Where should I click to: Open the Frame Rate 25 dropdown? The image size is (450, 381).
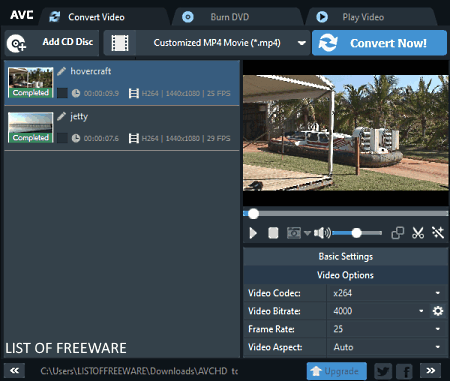[387, 329]
